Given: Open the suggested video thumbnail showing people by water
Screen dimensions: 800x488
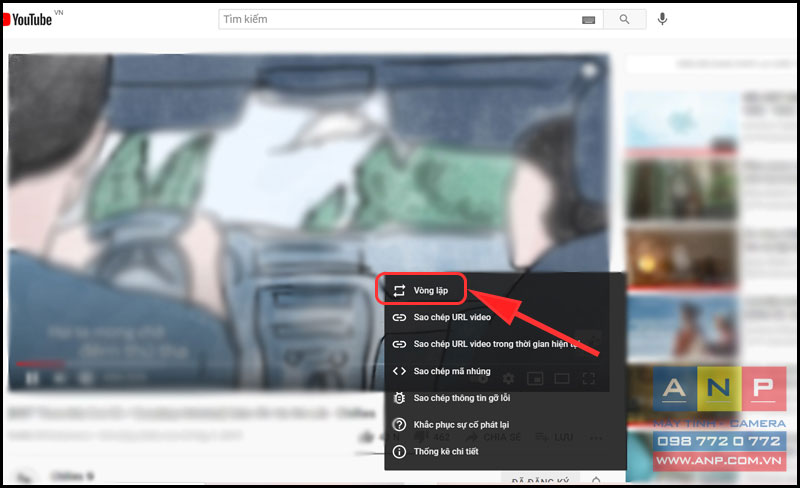Looking at the screenshot, I should 682,327.
